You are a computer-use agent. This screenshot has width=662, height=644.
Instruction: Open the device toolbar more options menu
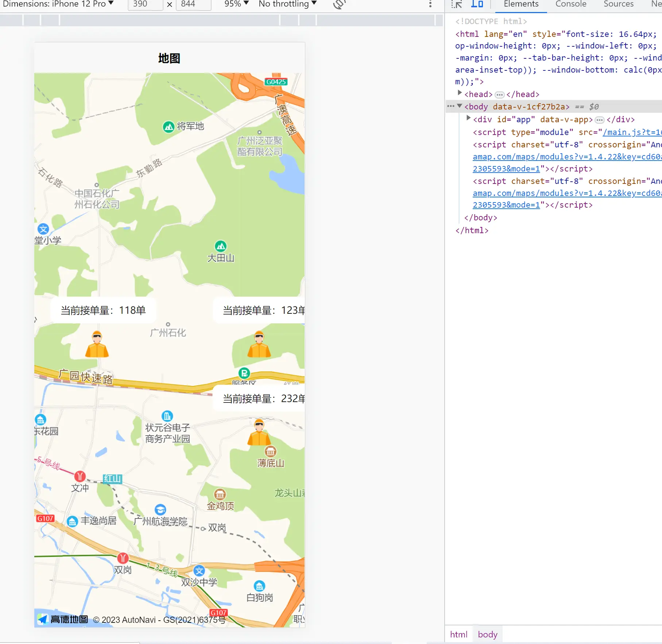click(430, 4)
